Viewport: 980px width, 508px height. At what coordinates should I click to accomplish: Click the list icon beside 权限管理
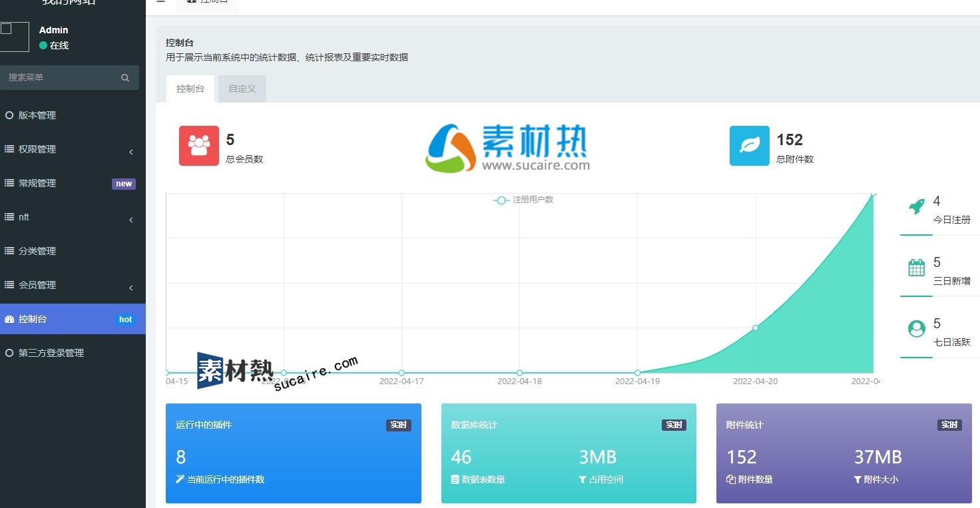coord(9,149)
